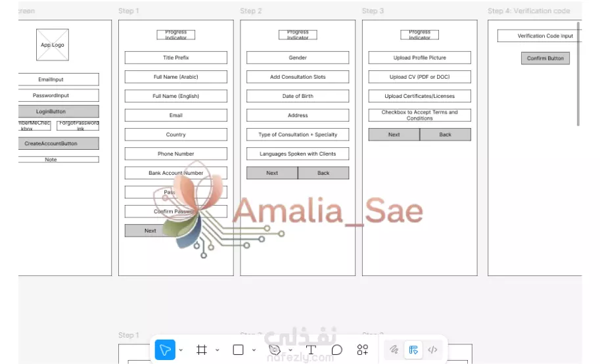This screenshot has height=364, width=600.
Task: Select the Upload Profile Picture box
Action: 419,57
